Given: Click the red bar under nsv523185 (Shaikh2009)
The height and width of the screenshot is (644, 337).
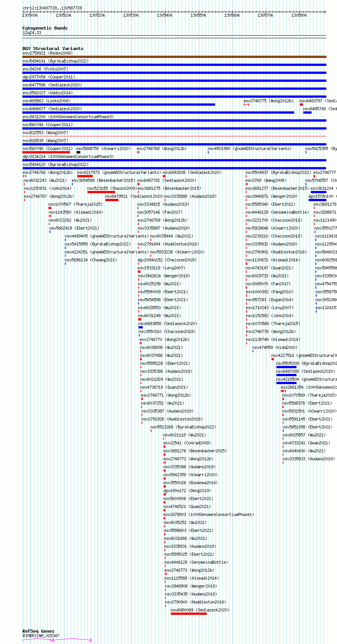Looking at the screenshot, I should coord(101,192).
